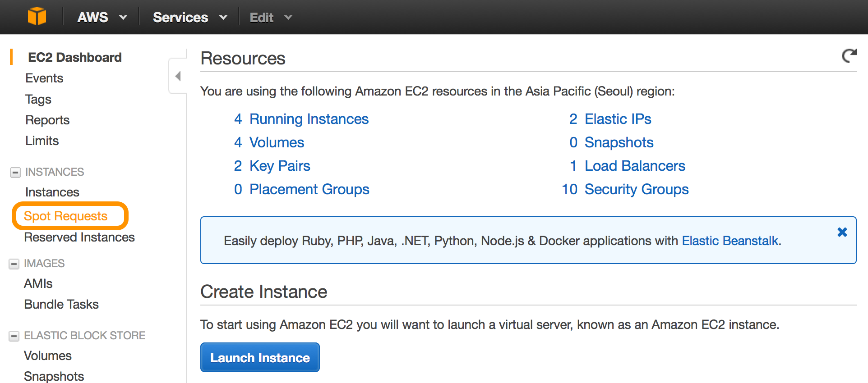Select AMIs in the sidebar
This screenshot has height=383, width=868.
(x=38, y=283)
